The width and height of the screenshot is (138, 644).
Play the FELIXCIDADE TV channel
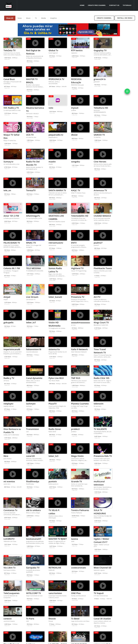[x=13, y=235]
